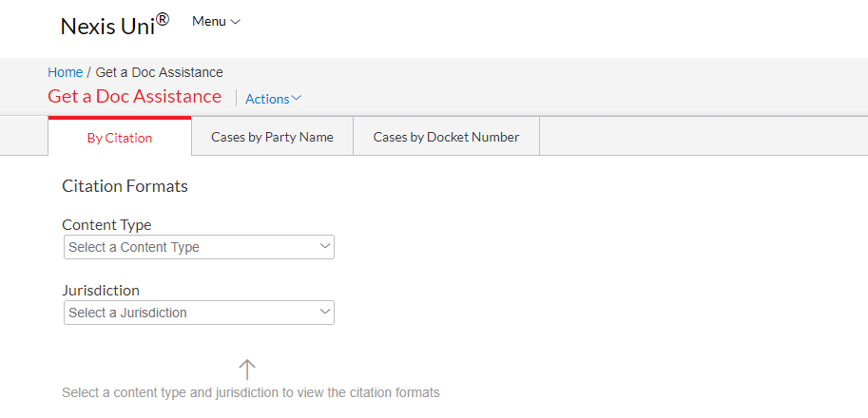Click the chevron next to Menu
The image size is (868, 418).
(x=235, y=22)
